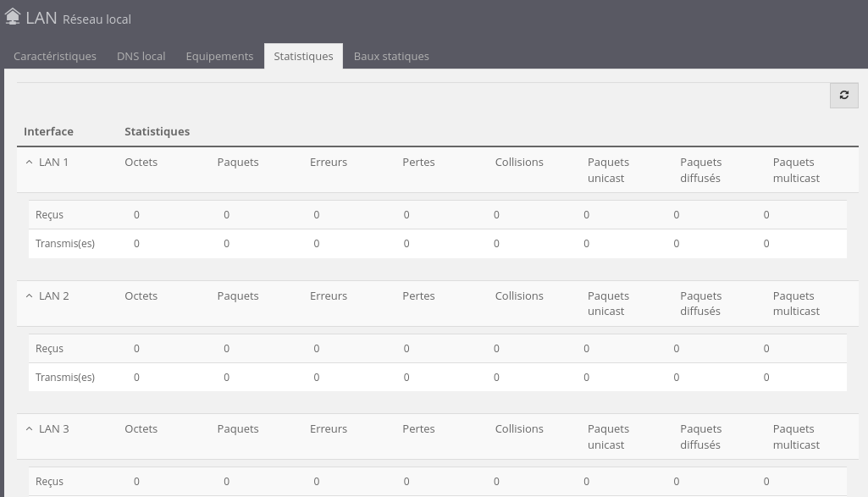Select the LAN 2 Reçus row

tap(49, 349)
